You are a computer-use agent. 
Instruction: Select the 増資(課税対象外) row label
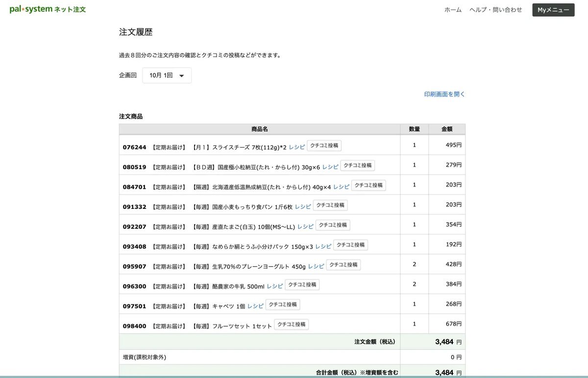(x=145, y=357)
